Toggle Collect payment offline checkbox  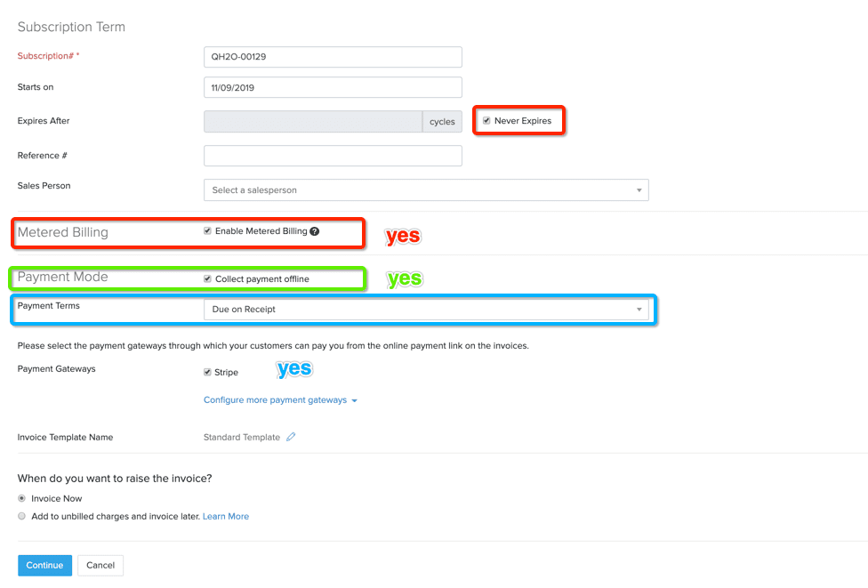(x=207, y=278)
